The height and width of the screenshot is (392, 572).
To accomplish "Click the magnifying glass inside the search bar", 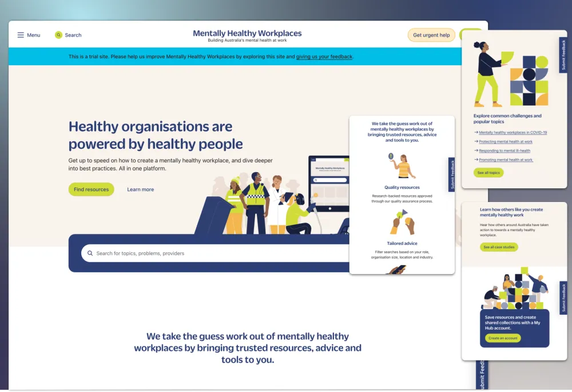I will [x=90, y=252].
